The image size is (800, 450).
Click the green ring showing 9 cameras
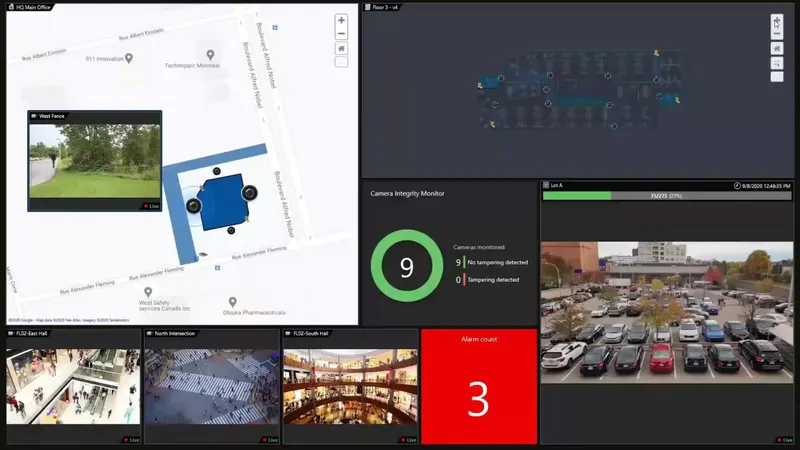click(407, 266)
